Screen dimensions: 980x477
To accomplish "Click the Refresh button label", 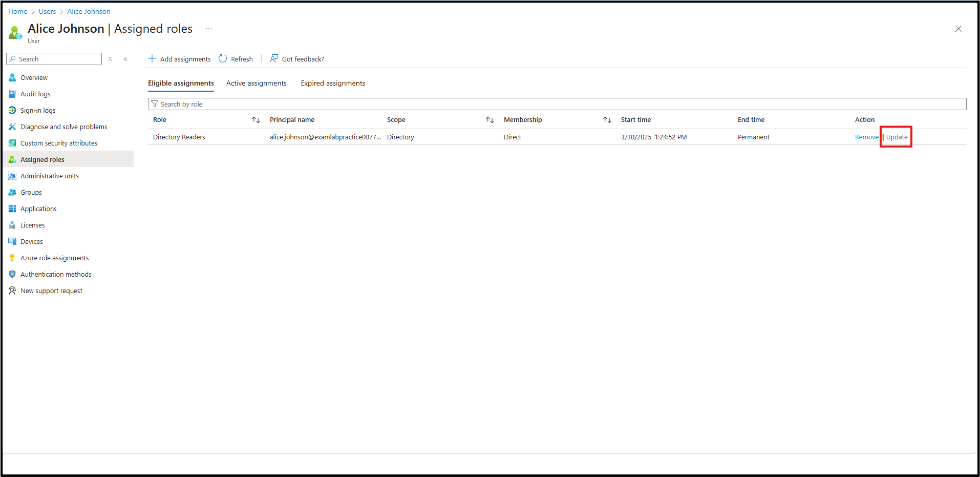I will (x=242, y=59).
